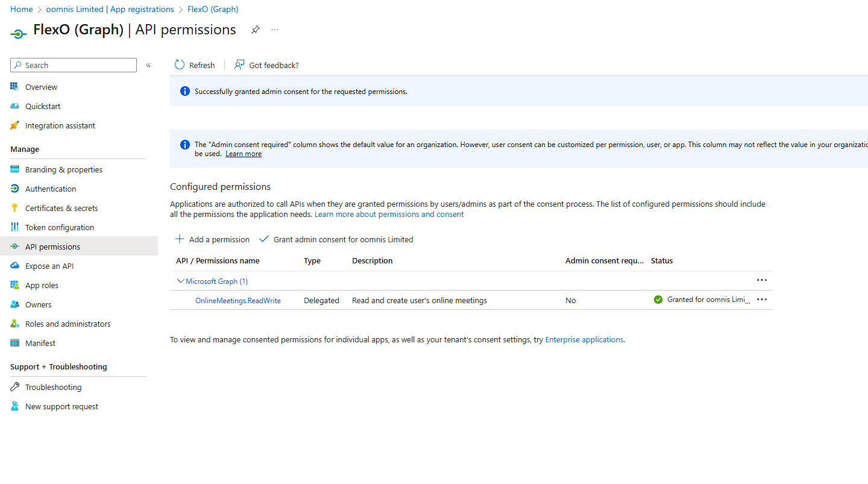This screenshot has width=868, height=484.
Task: Click the Manifest icon
Action: (15, 343)
